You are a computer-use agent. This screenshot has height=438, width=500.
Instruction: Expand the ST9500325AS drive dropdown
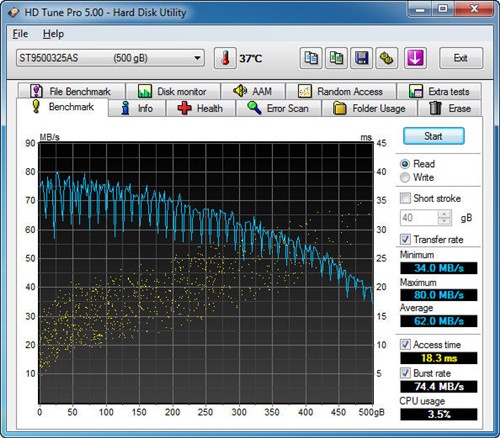197,58
